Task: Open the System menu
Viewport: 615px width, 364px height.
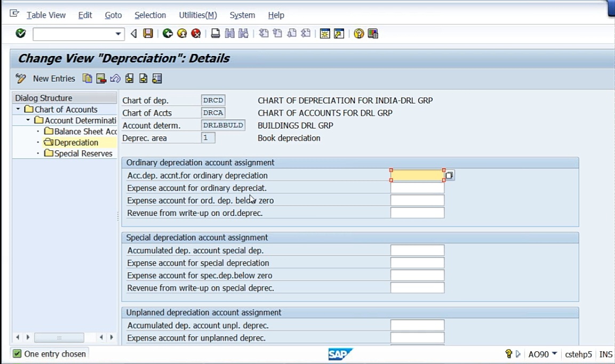Action: coord(242,15)
